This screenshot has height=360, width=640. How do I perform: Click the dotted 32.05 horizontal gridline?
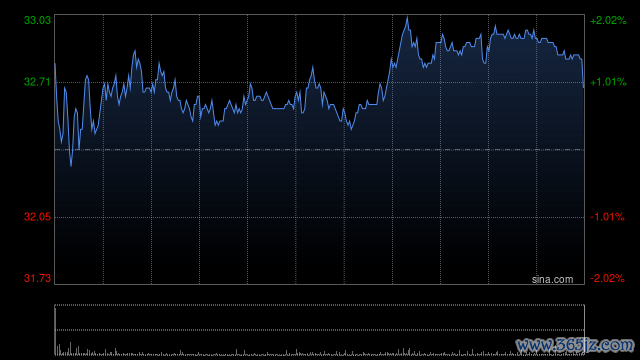[320, 217]
